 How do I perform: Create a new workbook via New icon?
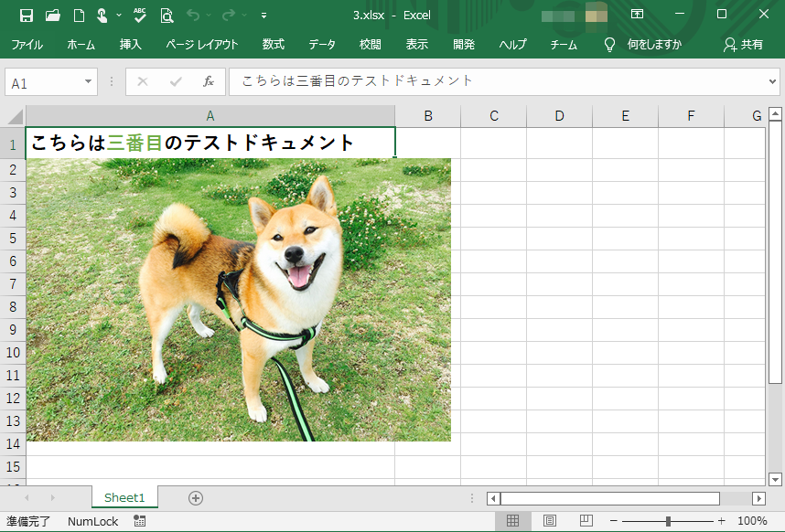pos(77,15)
